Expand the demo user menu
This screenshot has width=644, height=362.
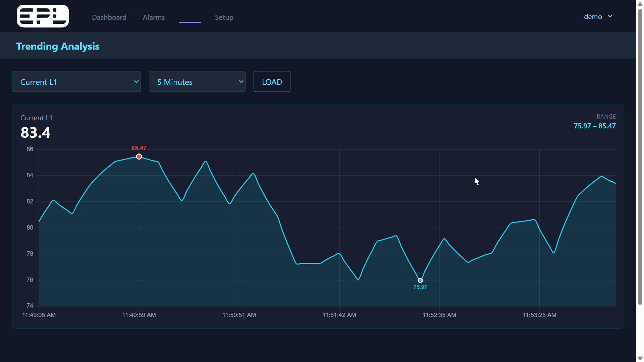point(598,16)
